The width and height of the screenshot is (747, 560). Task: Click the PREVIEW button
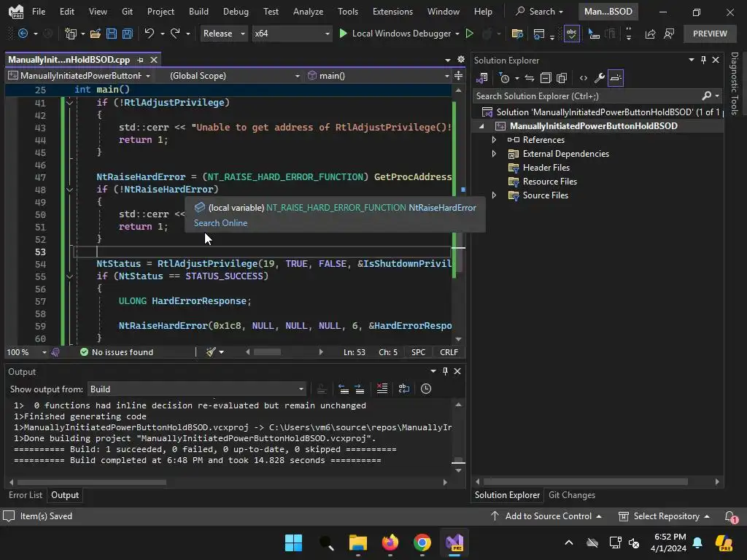tap(710, 34)
